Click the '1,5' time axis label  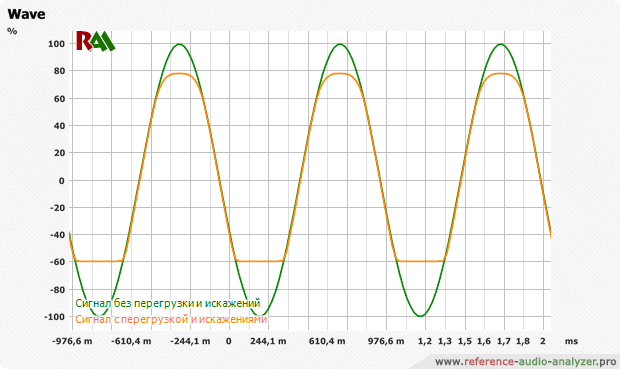pyautogui.click(x=465, y=341)
